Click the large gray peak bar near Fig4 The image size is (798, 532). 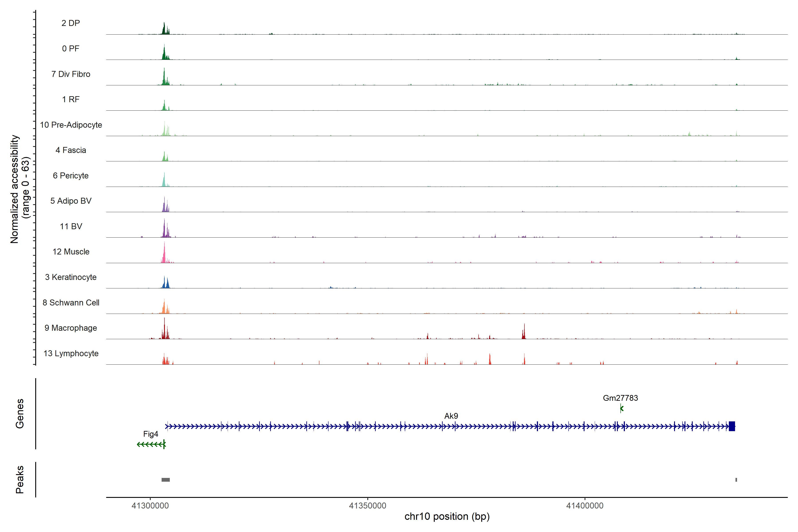click(x=166, y=480)
